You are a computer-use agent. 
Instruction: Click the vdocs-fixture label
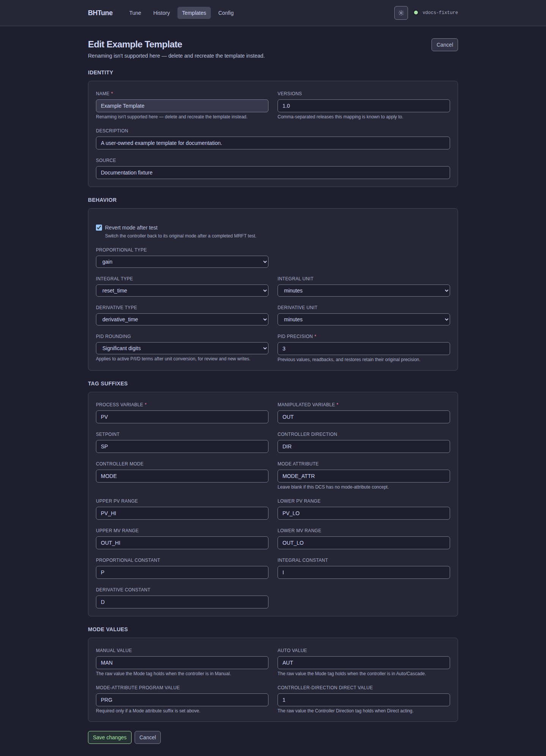pyautogui.click(x=440, y=13)
